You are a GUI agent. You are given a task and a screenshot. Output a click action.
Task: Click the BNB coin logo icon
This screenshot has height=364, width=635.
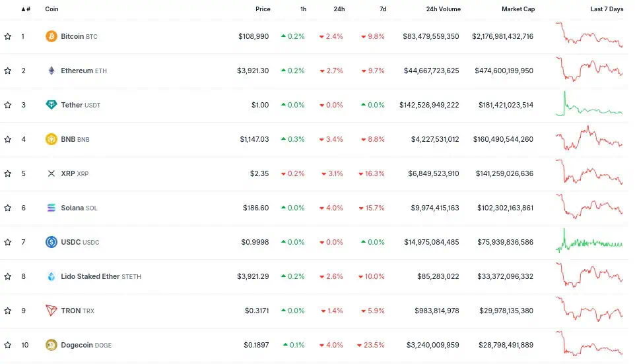tap(51, 139)
